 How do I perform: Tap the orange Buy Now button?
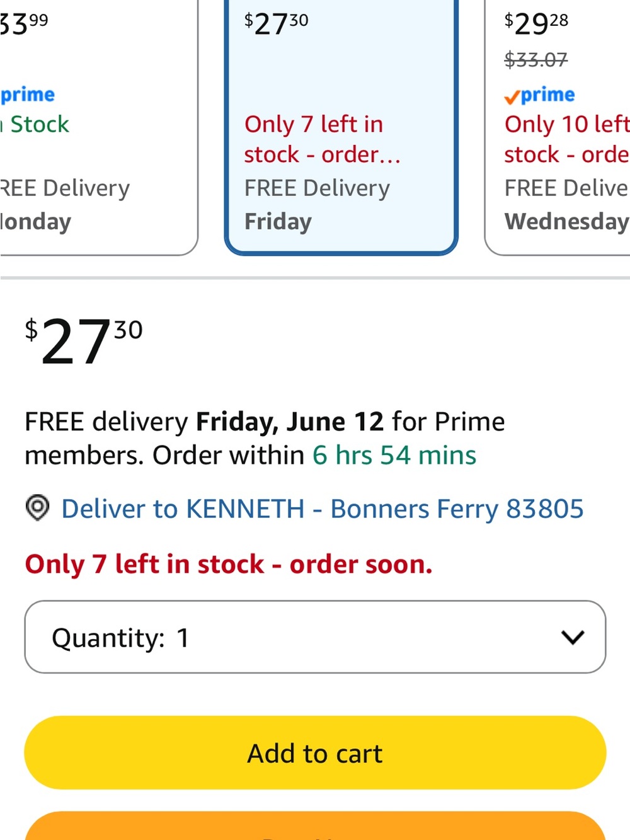315,826
